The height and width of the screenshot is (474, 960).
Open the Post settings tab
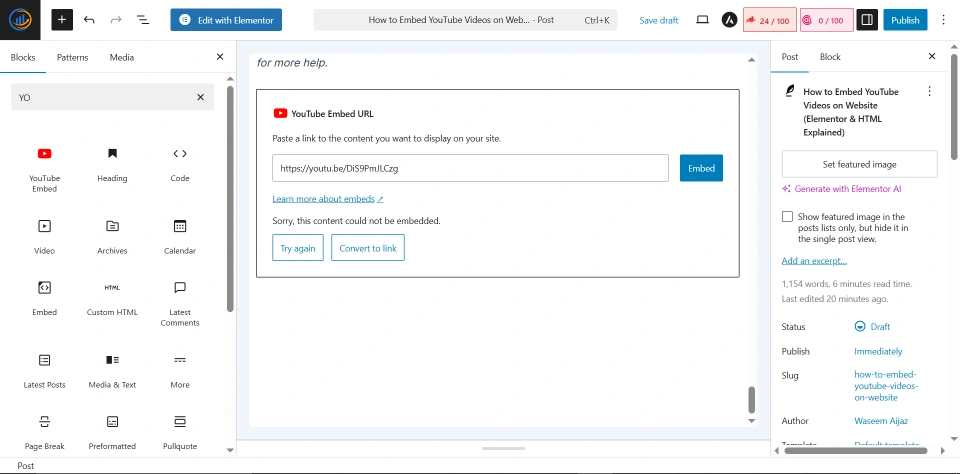[x=790, y=56]
